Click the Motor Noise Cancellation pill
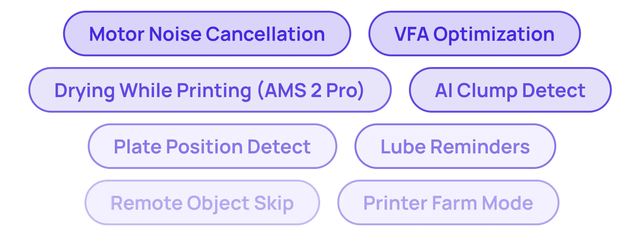This screenshot has height=236, width=644. (x=207, y=34)
